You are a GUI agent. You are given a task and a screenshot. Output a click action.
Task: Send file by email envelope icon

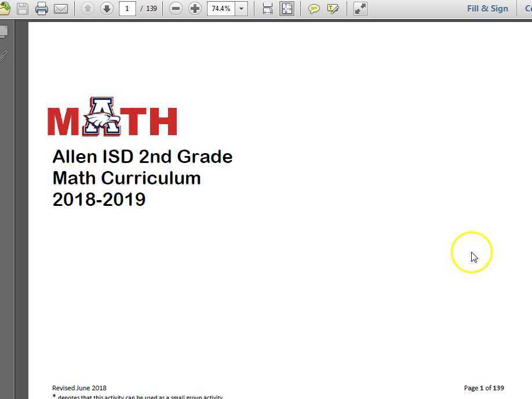pyautogui.click(x=60, y=9)
